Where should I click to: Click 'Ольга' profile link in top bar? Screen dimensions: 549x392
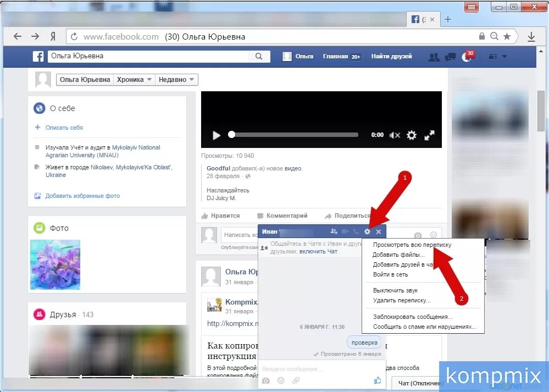[298, 57]
